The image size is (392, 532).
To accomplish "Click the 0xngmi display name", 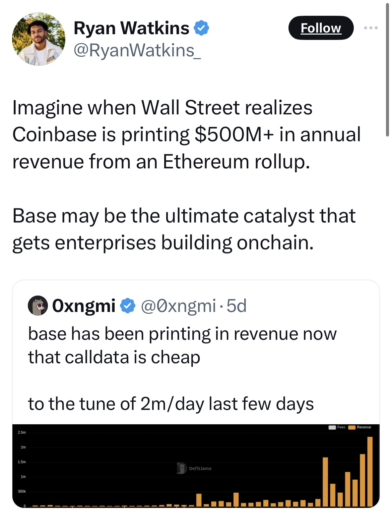I will click(x=84, y=306).
